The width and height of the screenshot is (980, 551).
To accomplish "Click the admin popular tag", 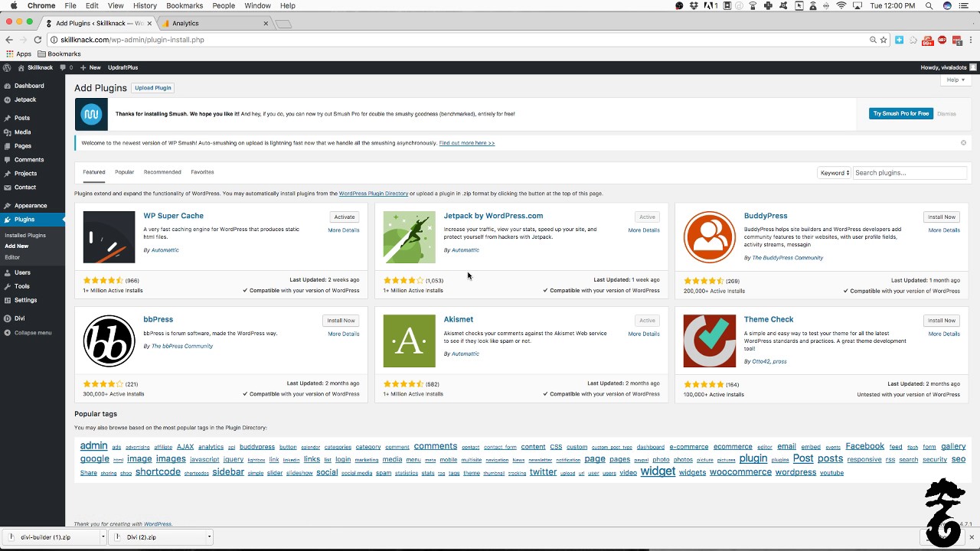I will tap(93, 446).
